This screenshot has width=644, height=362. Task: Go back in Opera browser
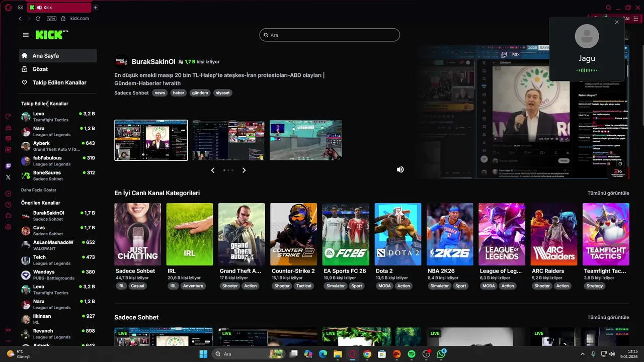point(20,19)
